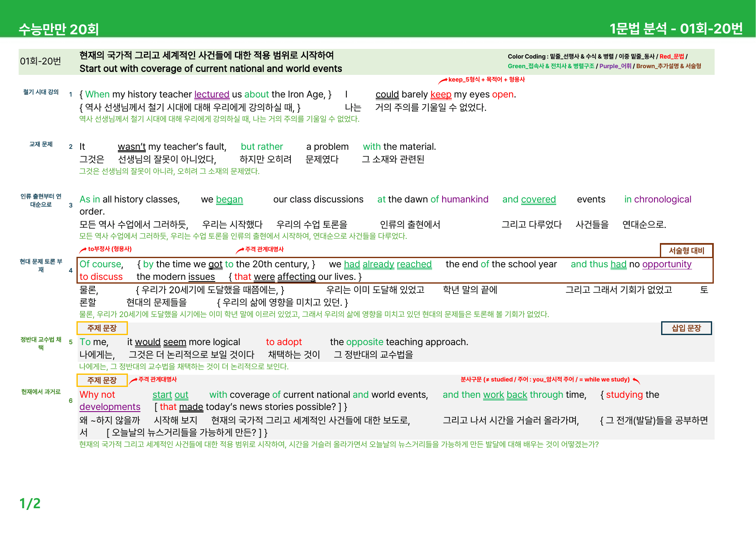
Task: Click the purple word 'humankind'
Action: coord(465,200)
